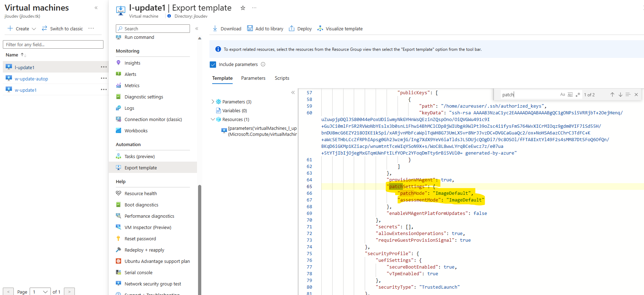Image resolution: width=644 pixels, height=295 pixels.
Task: Click the sidebar scroll-up arrow
Action: tap(199, 38)
